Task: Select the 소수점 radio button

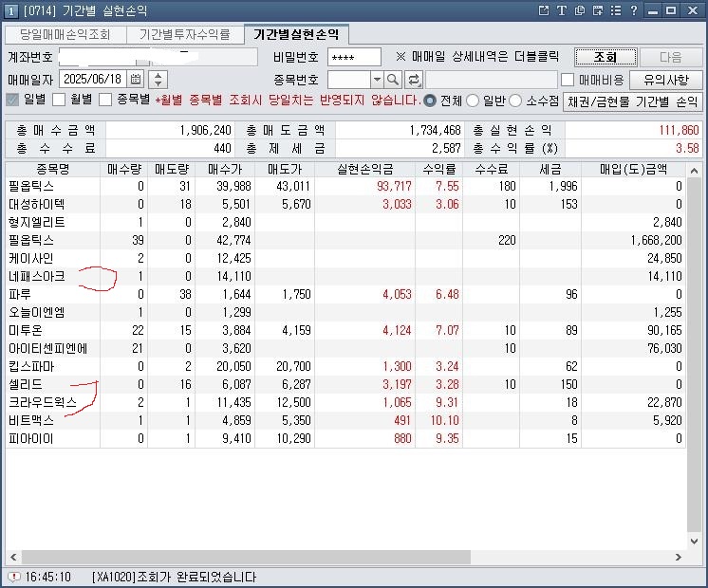Action: tap(515, 101)
